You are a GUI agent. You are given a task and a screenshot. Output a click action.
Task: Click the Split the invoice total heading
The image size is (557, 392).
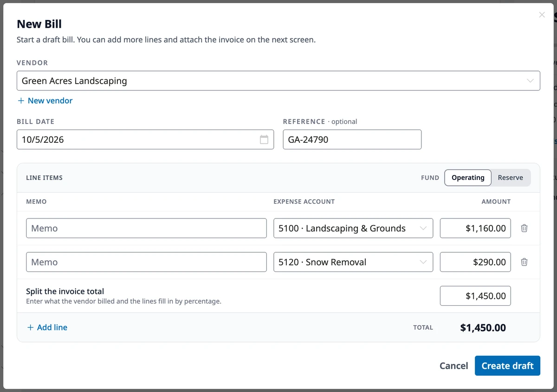pyautogui.click(x=65, y=291)
